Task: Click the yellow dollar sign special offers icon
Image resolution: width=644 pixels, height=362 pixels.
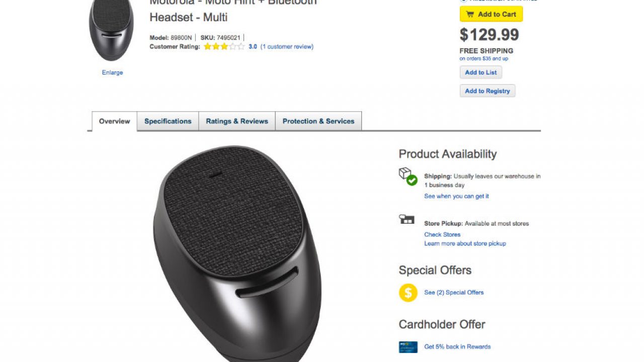Action: tap(408, 293)
